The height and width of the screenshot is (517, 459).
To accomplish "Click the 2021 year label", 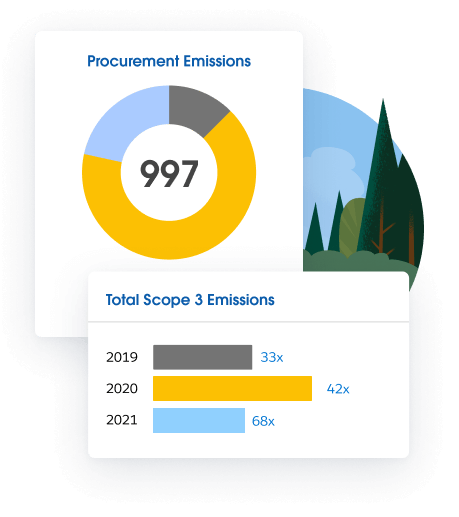I will 122,420.
